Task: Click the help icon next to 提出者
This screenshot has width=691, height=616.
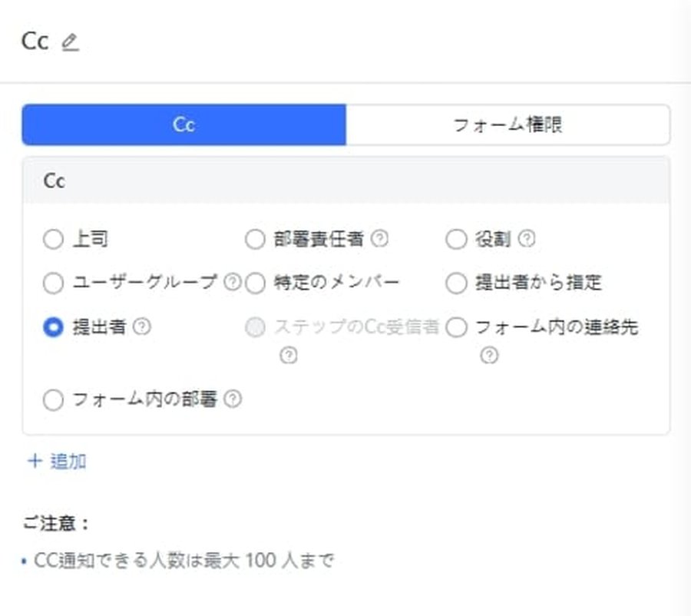Action: pos(144,326)
